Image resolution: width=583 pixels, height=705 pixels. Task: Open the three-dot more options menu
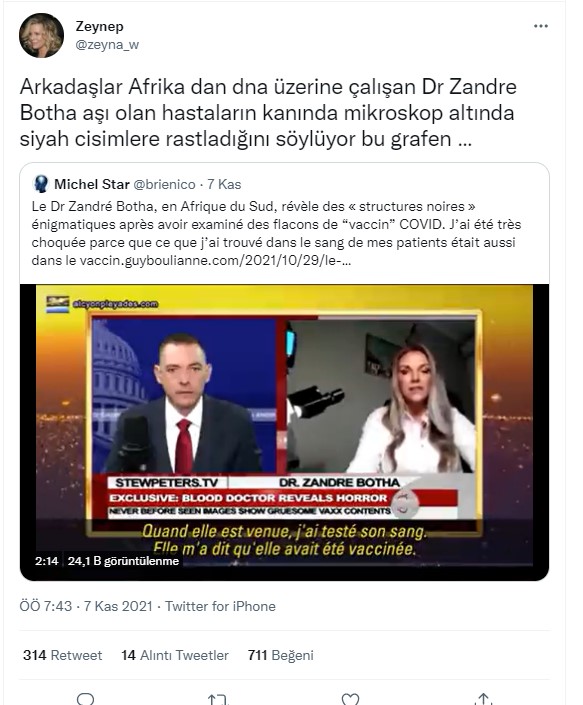pos(540,26)
